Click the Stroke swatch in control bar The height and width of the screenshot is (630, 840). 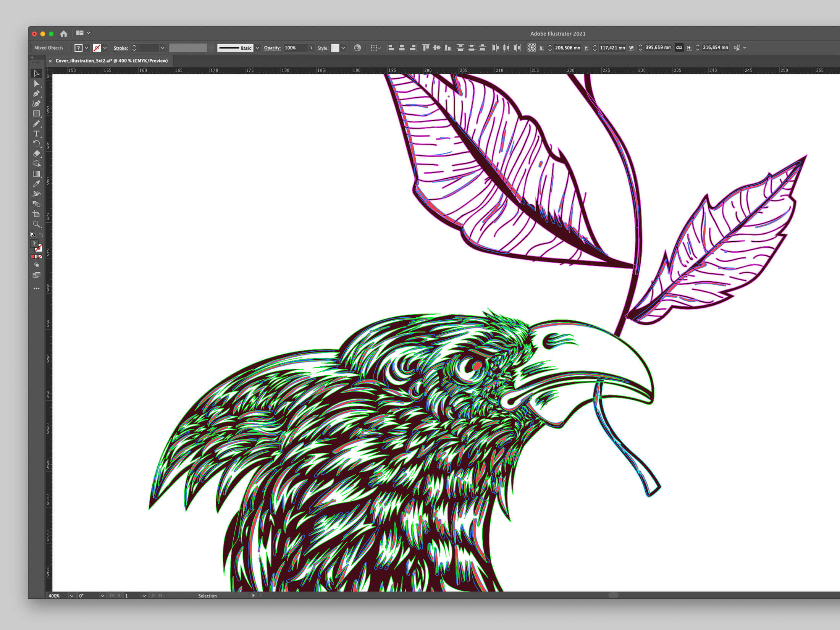97,48
